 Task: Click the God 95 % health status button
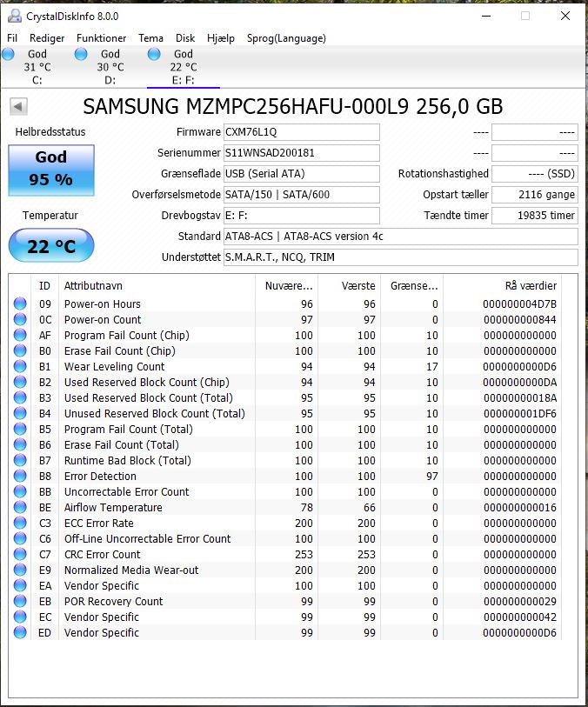point(51,170)
